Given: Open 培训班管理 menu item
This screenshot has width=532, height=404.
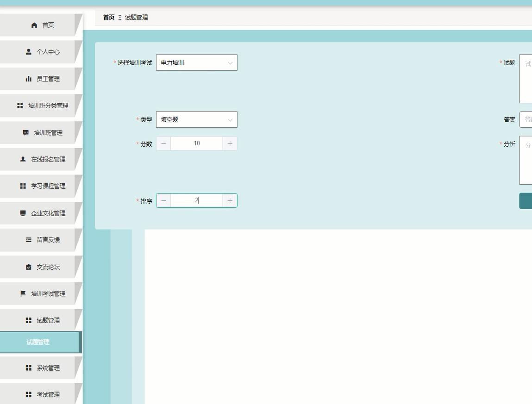Looking at the screenshot, I should [x=41, y=132].
